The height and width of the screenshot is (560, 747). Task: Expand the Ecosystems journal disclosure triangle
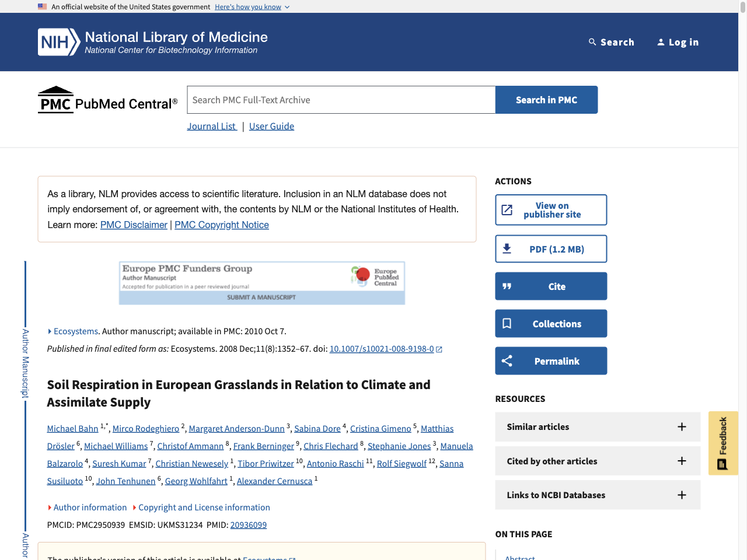point(50,331)
